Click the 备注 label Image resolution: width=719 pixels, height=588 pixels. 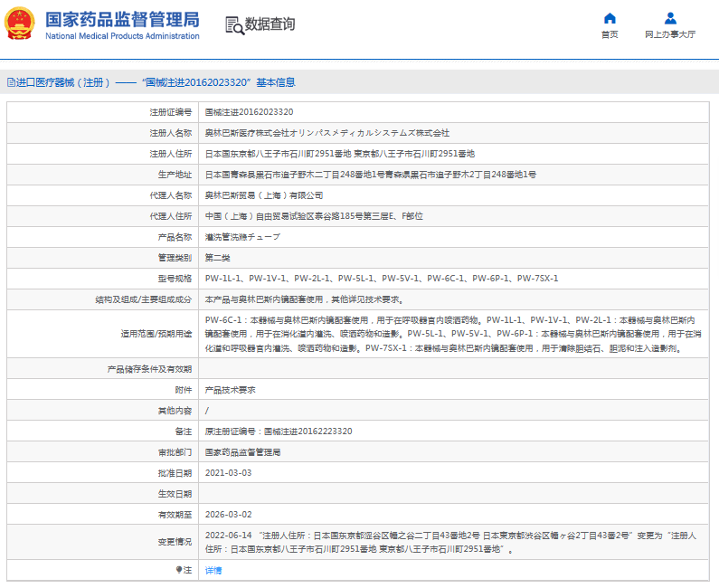coord(184,432)
